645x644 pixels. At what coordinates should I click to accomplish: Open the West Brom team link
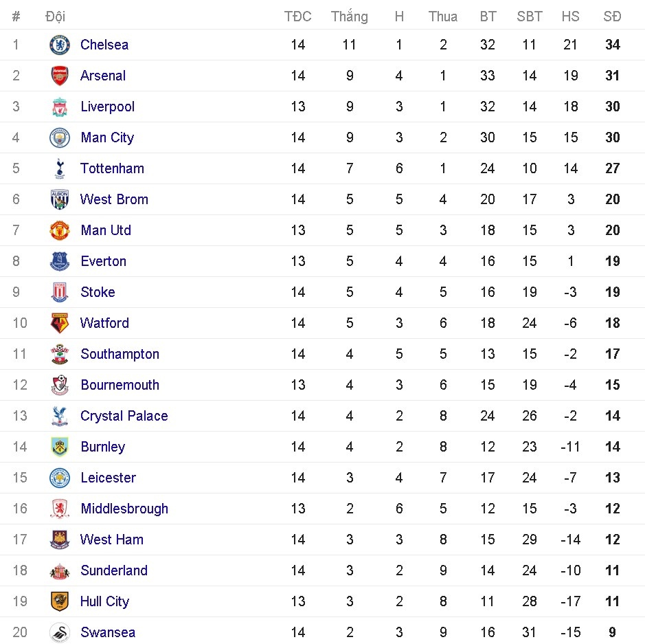[114, 199]
